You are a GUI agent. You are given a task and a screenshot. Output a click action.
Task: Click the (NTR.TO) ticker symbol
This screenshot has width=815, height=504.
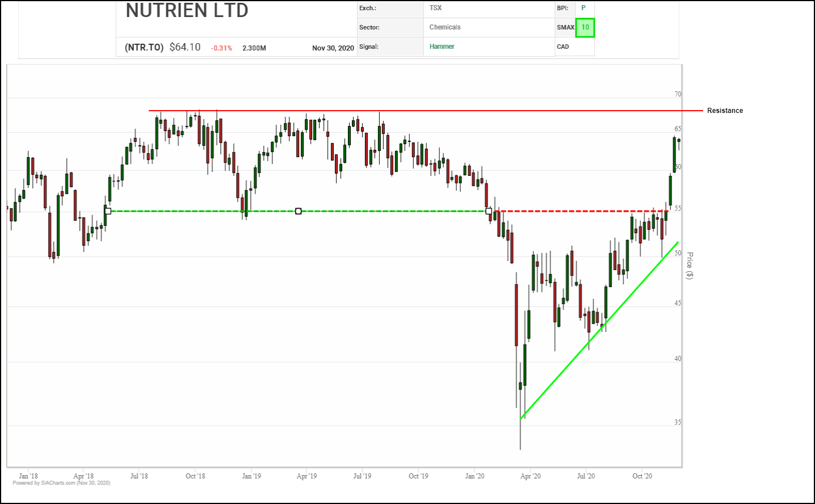[x=144, y=48]
